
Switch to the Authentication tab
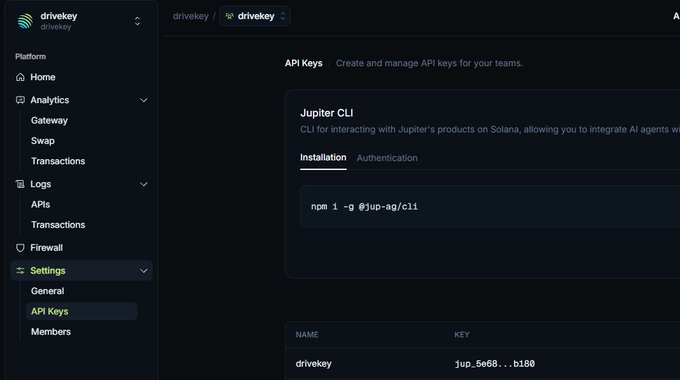[x=387, y=158]
